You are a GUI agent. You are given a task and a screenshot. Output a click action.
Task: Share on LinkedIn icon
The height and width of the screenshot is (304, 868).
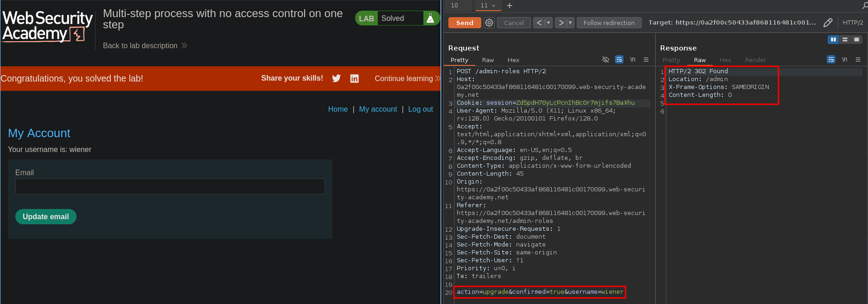click(354, 78)
